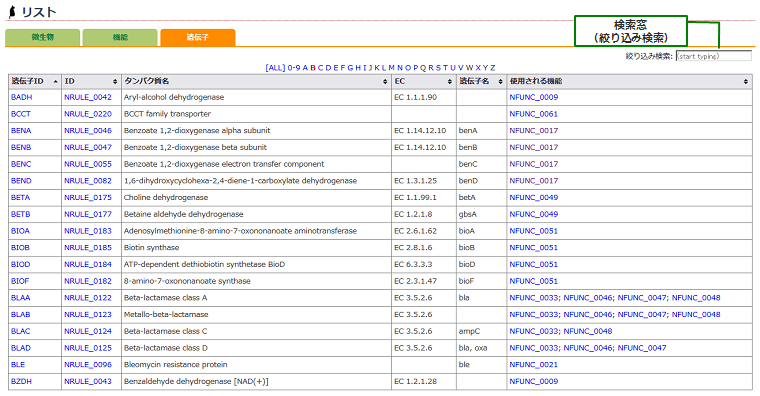Screen dimensions: 760x396
Task: Open gene BENA link
Action: click(21, 130)
